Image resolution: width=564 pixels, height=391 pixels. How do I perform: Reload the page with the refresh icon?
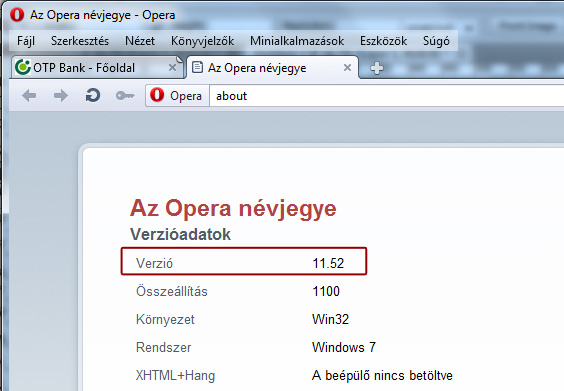92,96
